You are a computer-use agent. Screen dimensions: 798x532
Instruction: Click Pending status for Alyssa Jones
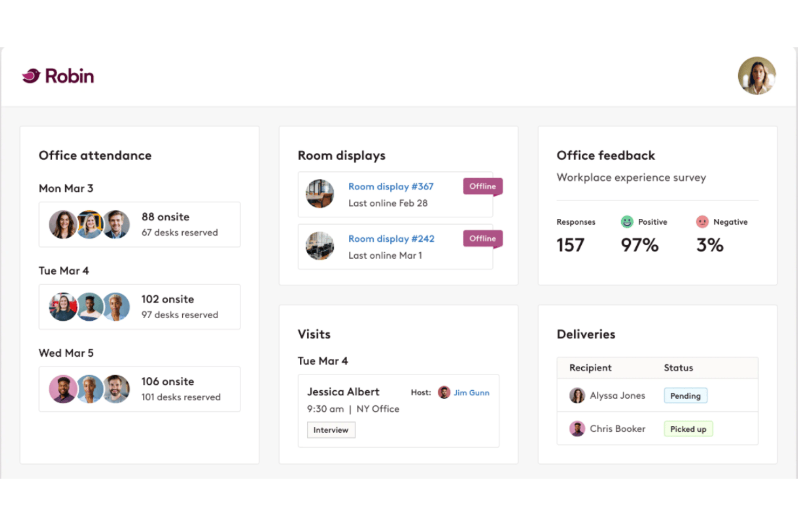point(685,396)
